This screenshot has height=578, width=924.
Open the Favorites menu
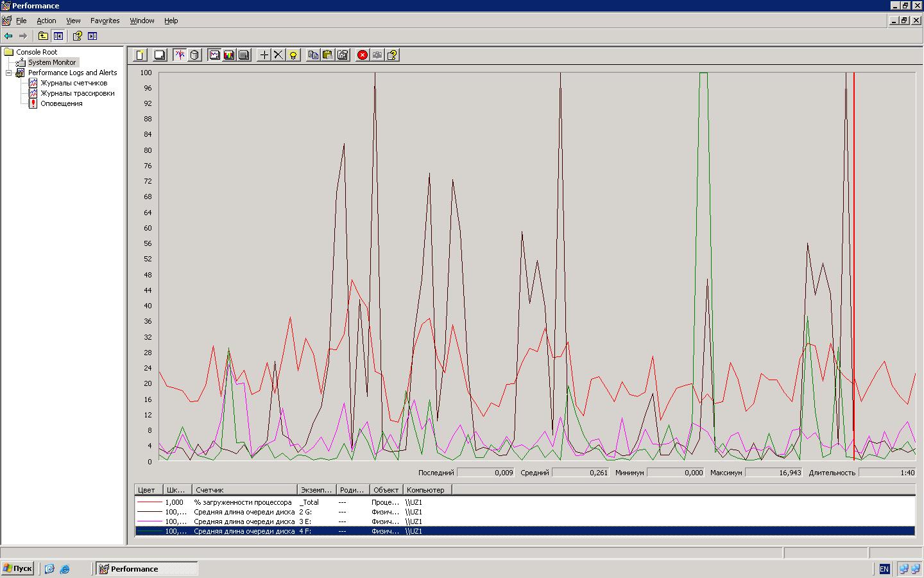[x=105, y=21]
